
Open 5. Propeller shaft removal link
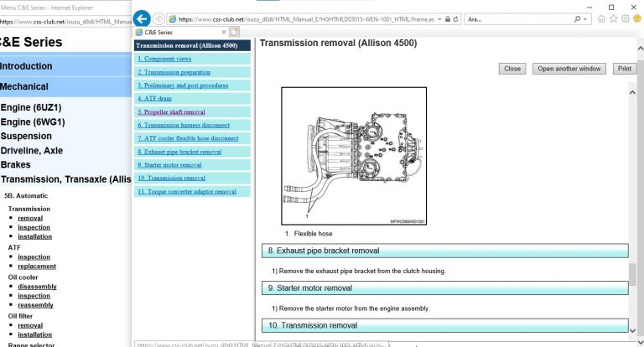[171, 111]
